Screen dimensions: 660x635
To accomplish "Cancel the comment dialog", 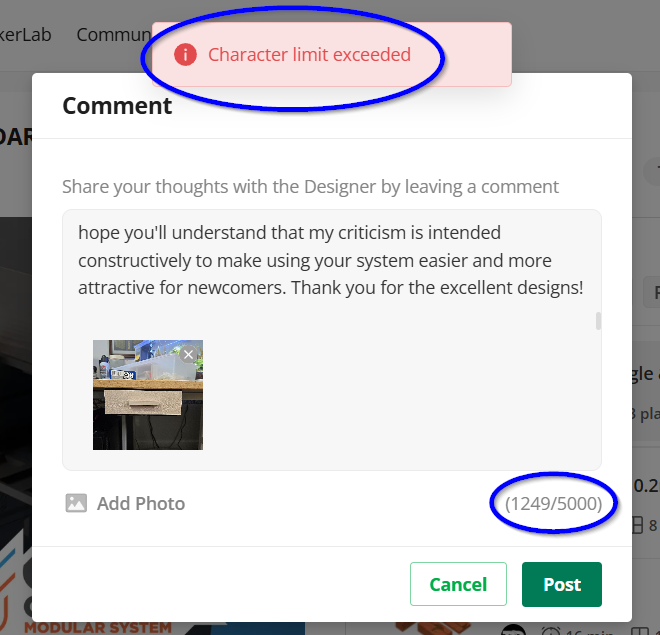I will tap(458, 584).
